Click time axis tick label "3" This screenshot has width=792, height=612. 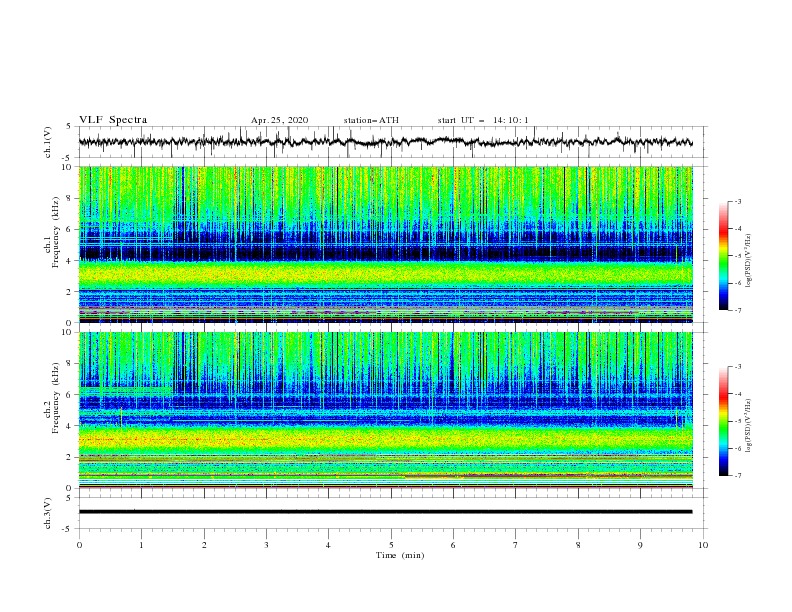coord(266,545)
